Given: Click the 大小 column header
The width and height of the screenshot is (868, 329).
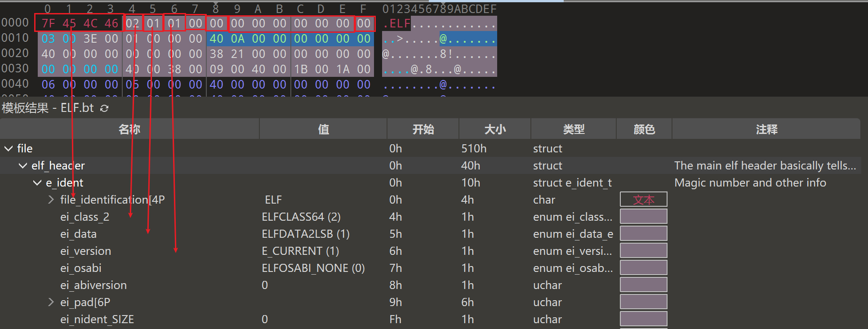Looking at the screenshot, I should 495,129.
